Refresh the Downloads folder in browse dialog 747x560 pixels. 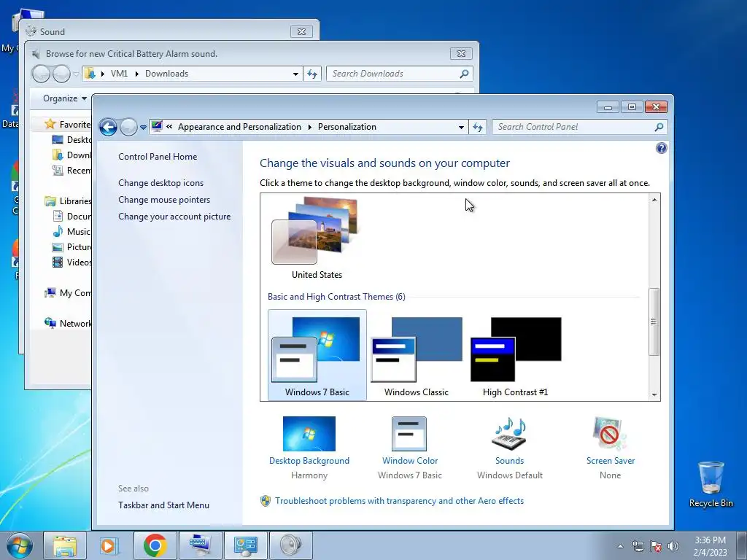coord(312,74)
